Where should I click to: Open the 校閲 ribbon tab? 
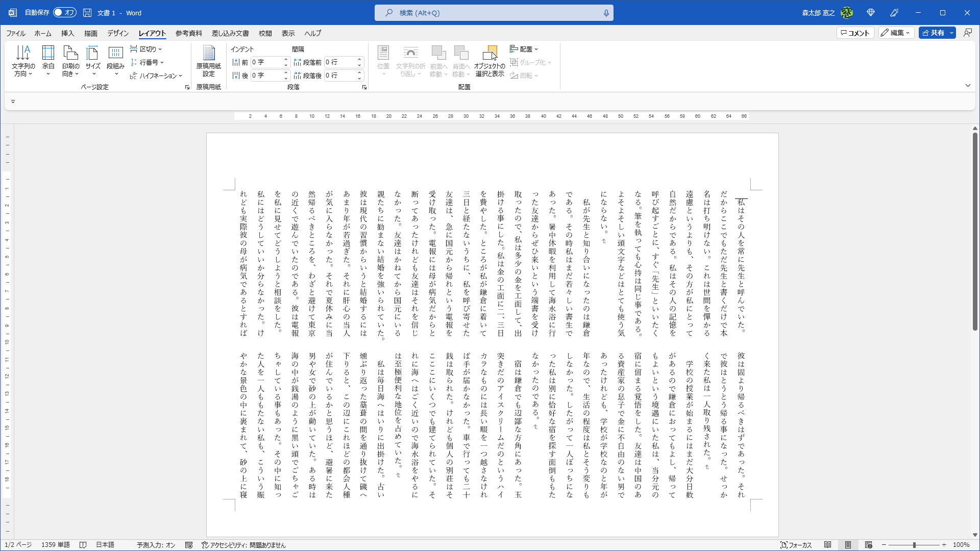tap(265, 33)
